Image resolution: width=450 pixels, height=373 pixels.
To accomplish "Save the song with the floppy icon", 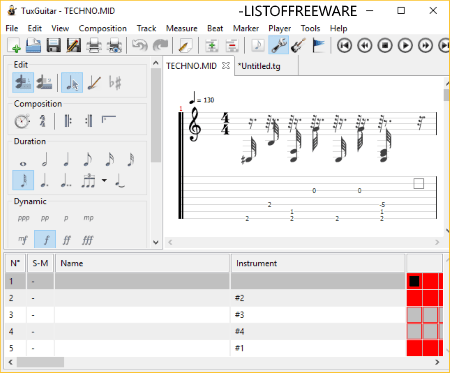I will click(x=54, y=45).
